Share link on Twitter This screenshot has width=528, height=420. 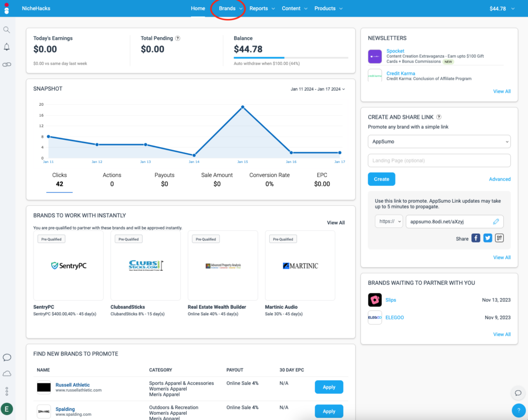point(487,238)
